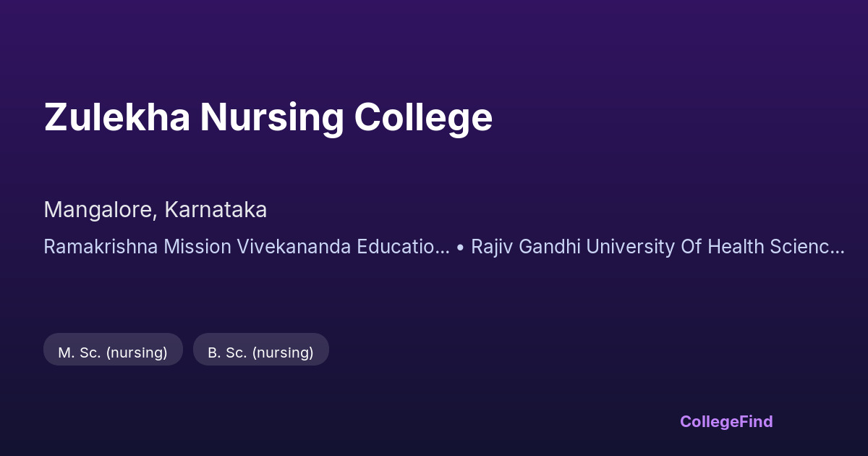The image size is (868, 456).
Task: Select the B. Sc. (nursing) tag
Action: click(x=260, y=352)
